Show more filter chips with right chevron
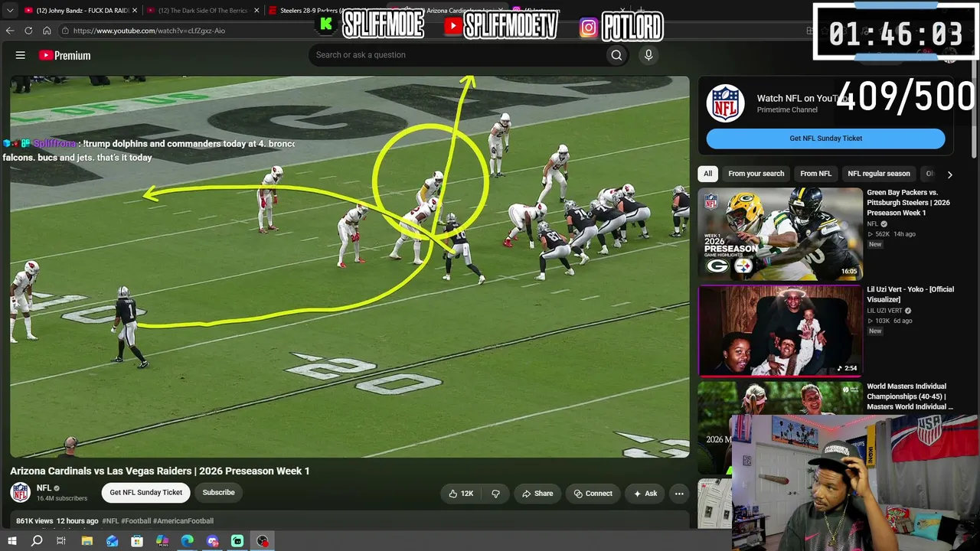The width and height of the screenshot is (980, 551). [949, 174]
